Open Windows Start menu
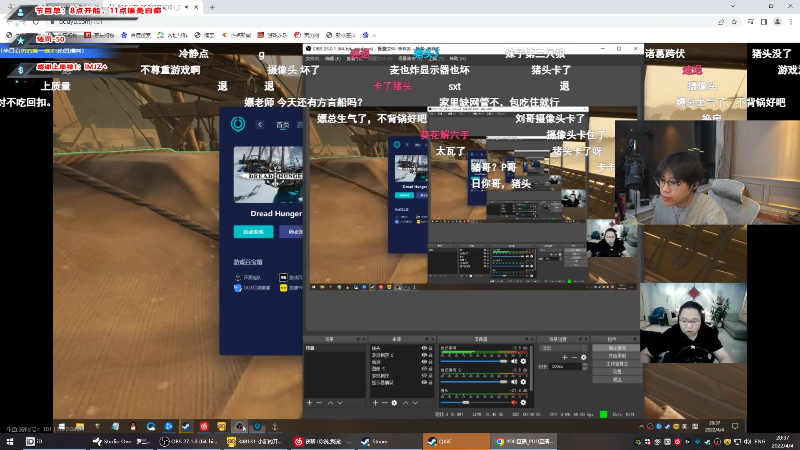Image resolution: width=800 pixels, height=450 pixels. [x=9, y=442]
